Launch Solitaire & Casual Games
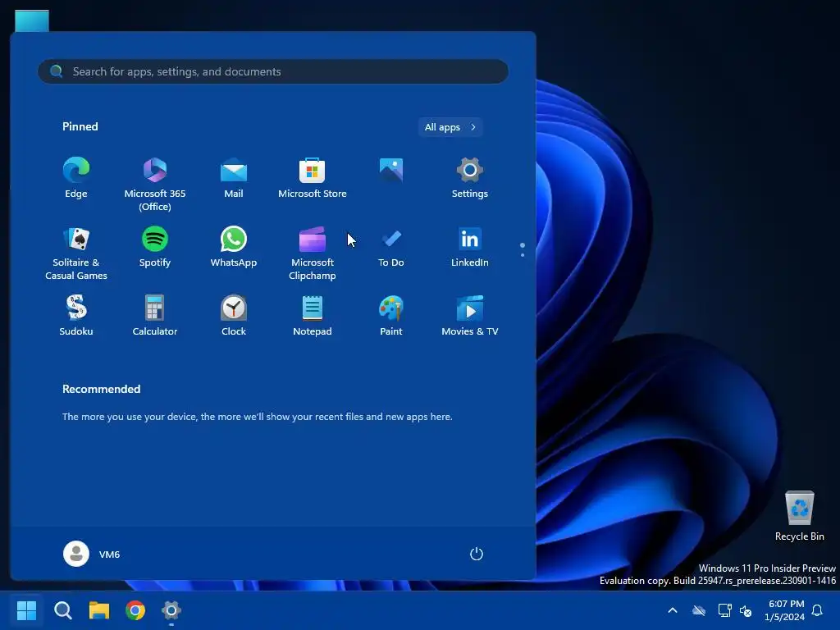Screen dimensions: 840x630 click(x=76, y=253)
